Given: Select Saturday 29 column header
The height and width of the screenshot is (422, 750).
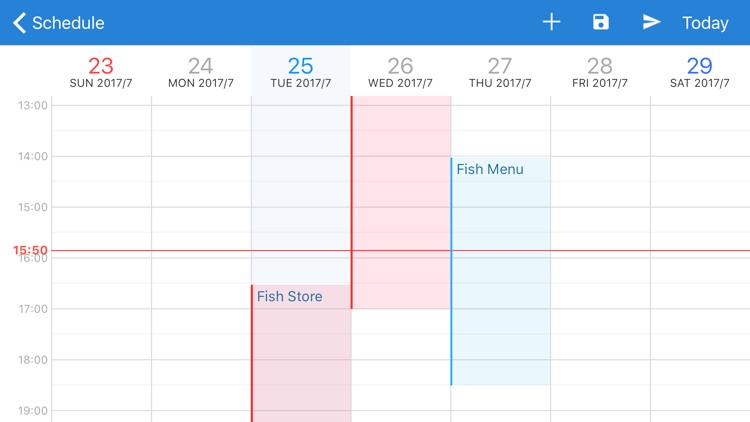Looking at the screenshot, I should [x=700, y=72].
